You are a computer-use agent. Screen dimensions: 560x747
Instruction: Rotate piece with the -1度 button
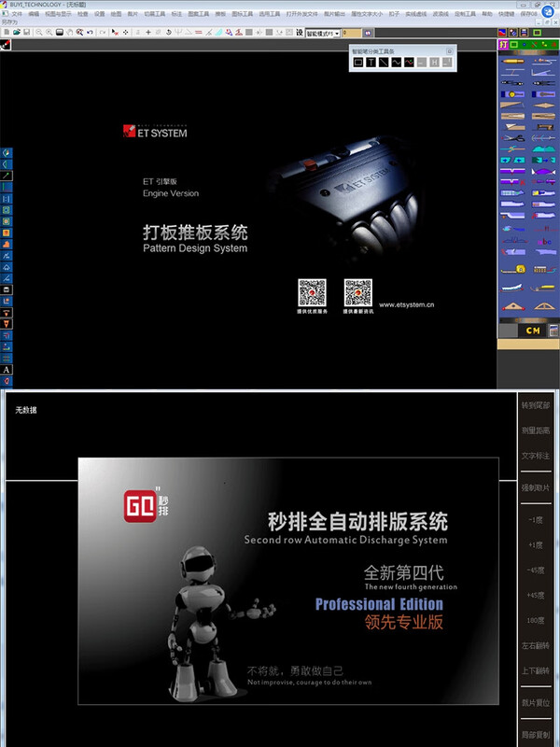[535, 520]
